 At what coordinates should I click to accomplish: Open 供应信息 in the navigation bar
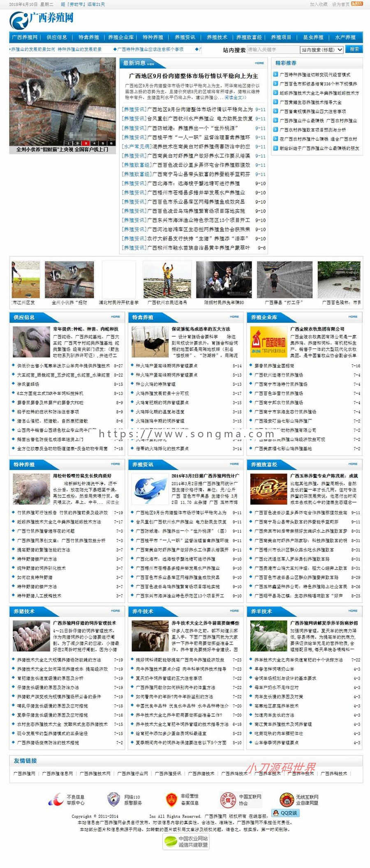pos(57,37)
